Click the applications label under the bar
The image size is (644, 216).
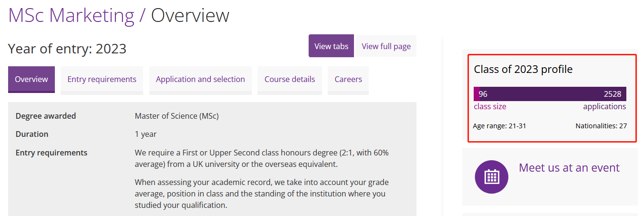click(x=604, y=106)
